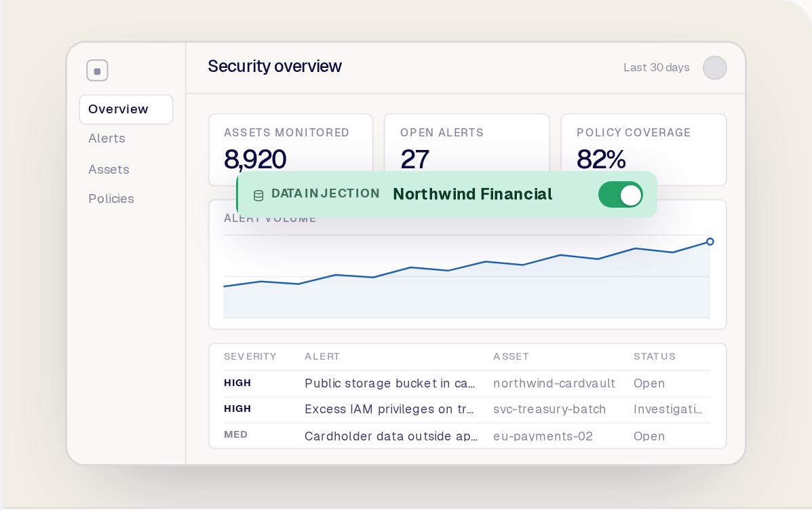The width and height of the screenshot is (812, 511).
Task: Open the Cardholder data outside alert
Action: tap(391, 436)
